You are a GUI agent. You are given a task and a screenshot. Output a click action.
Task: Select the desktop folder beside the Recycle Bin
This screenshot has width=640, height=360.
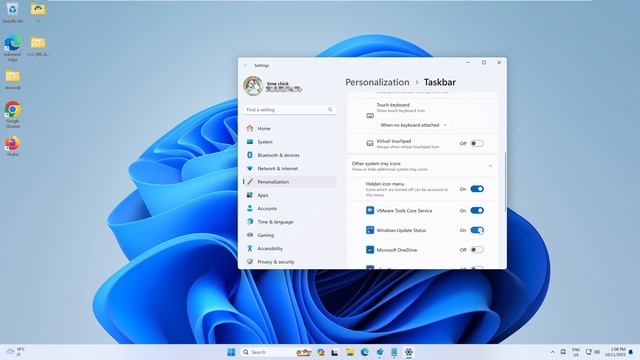(x=38, y=12)
